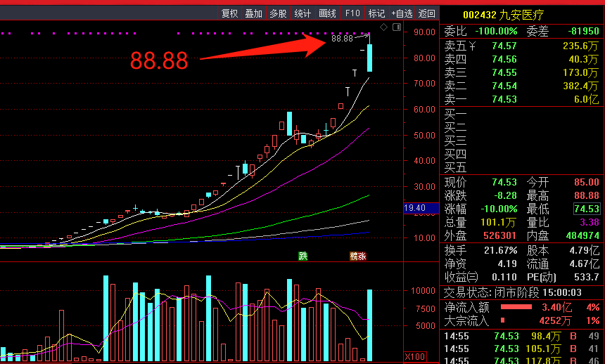
Task: Click the 跌 green marker icon
Action: point(302,256)
